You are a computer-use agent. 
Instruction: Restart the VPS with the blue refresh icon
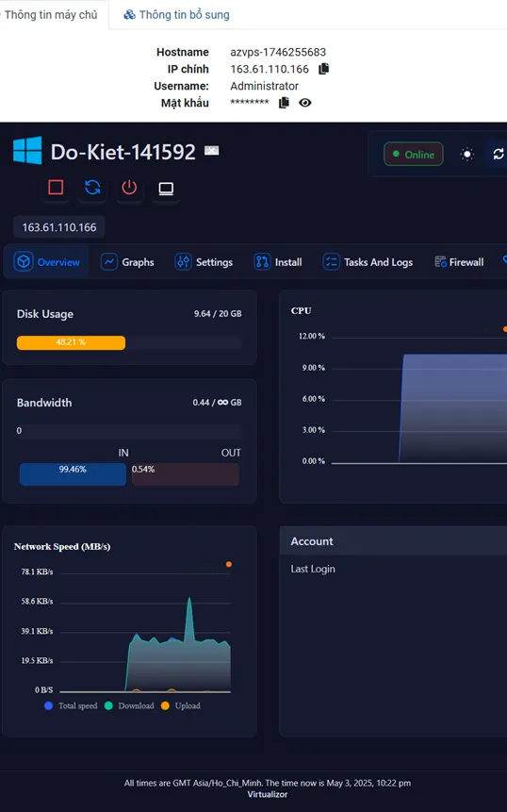92,188
